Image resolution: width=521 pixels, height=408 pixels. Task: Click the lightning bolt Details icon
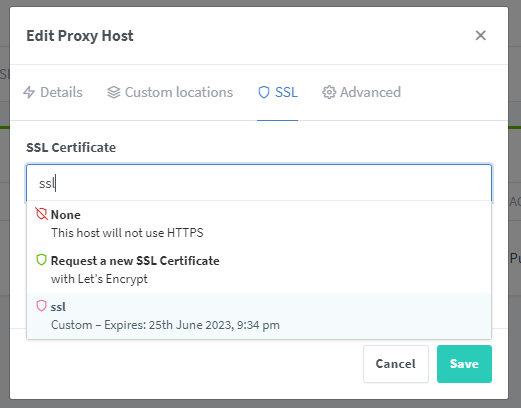pyautogui.click(x=29, y=92)
